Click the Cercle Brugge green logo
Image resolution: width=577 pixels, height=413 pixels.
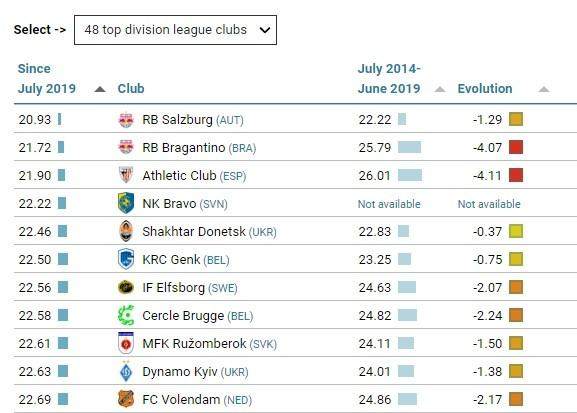126,315
